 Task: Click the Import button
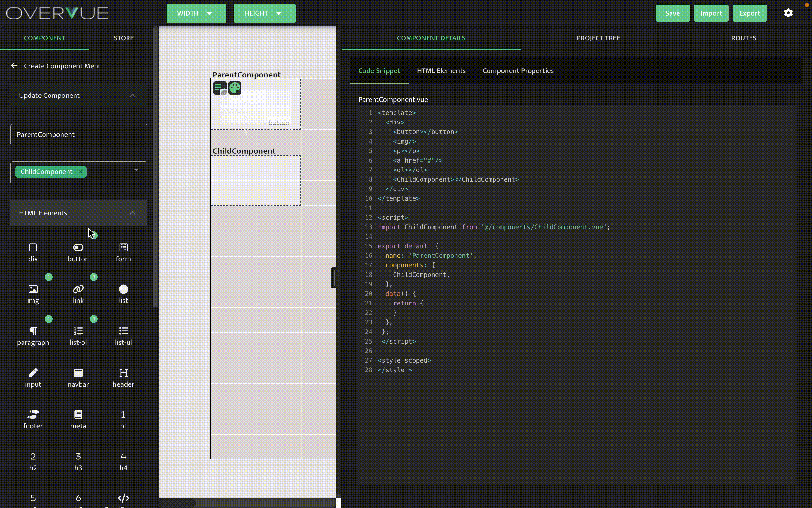pyautogui.click(x=711, y=13)
